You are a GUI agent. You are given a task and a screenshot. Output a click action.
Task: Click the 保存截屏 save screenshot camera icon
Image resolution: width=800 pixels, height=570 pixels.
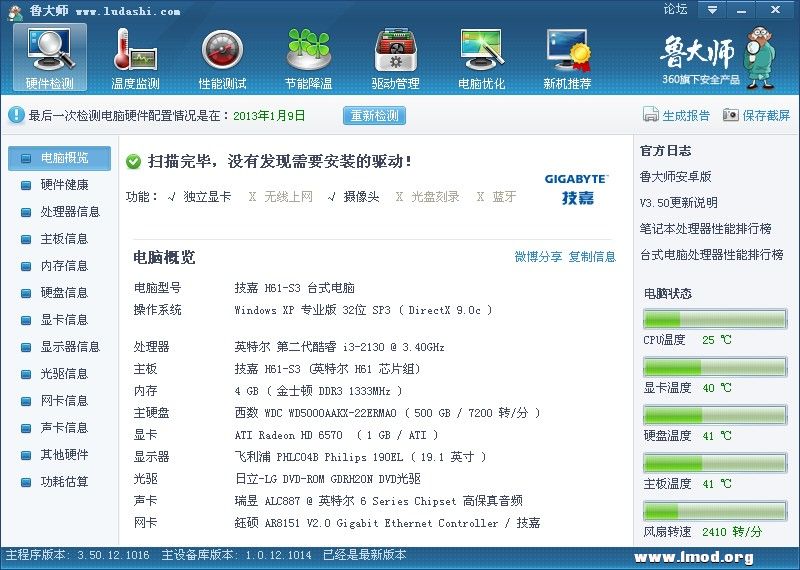click(x=731, y=115)
